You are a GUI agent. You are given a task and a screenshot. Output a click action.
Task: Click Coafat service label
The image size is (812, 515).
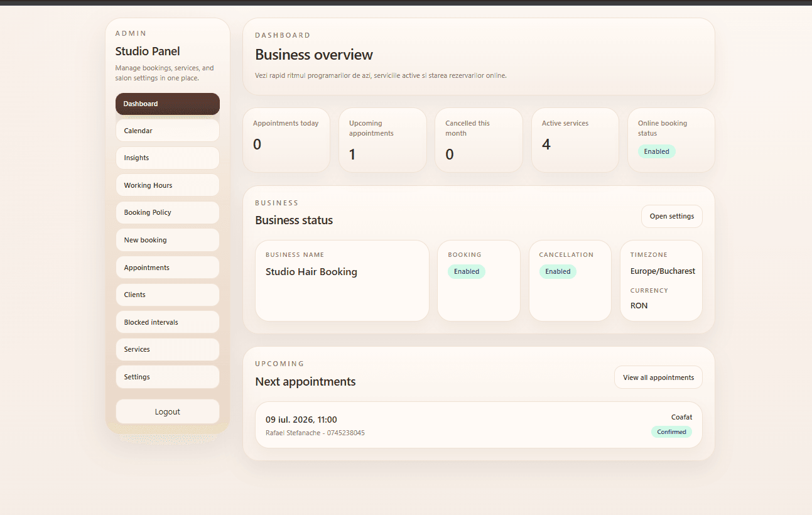[x=681, y=417]
